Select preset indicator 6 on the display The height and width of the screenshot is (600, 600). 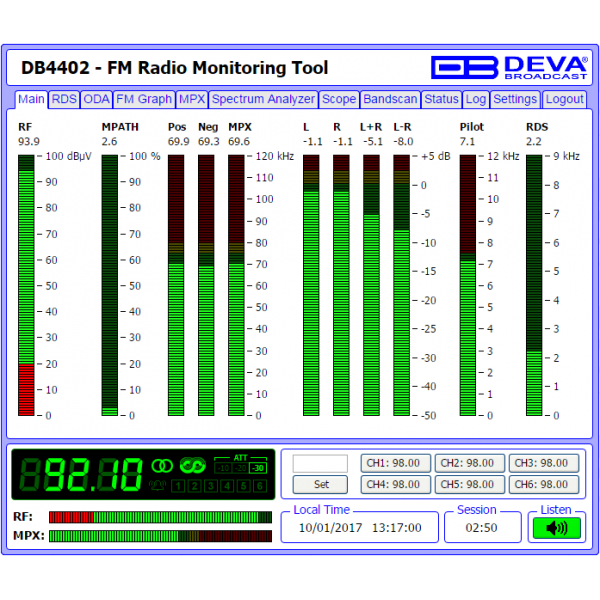(x=260, y=486)
